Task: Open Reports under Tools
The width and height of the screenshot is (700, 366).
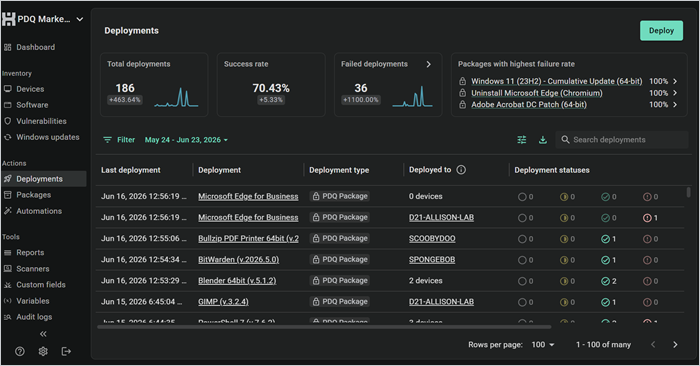Action: click(30, 253)
